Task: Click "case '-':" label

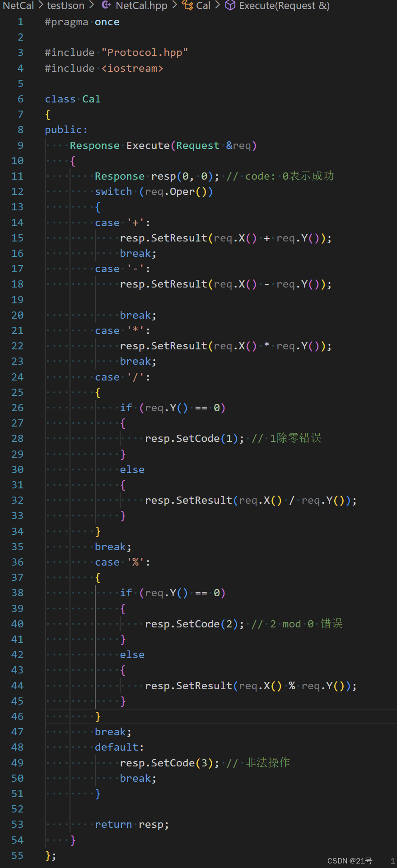Action: (x=122, y=269)
